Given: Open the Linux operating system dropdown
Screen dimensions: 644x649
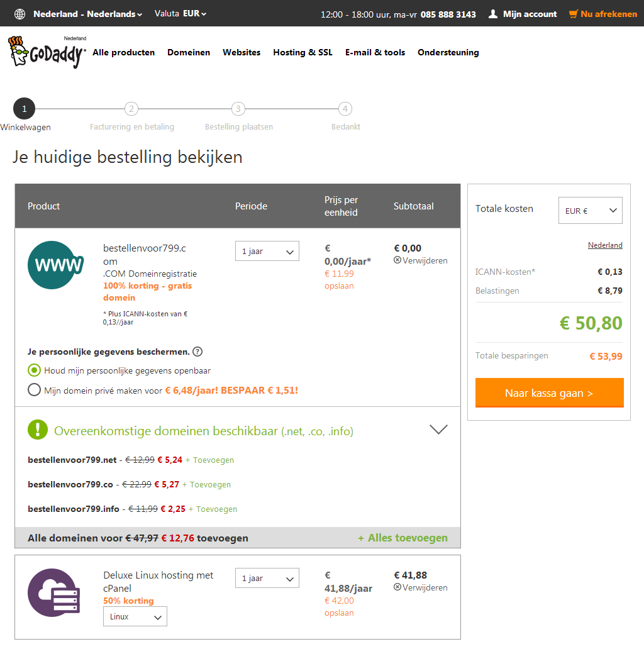Looking at the screenshot, I should tap(135, 616).
